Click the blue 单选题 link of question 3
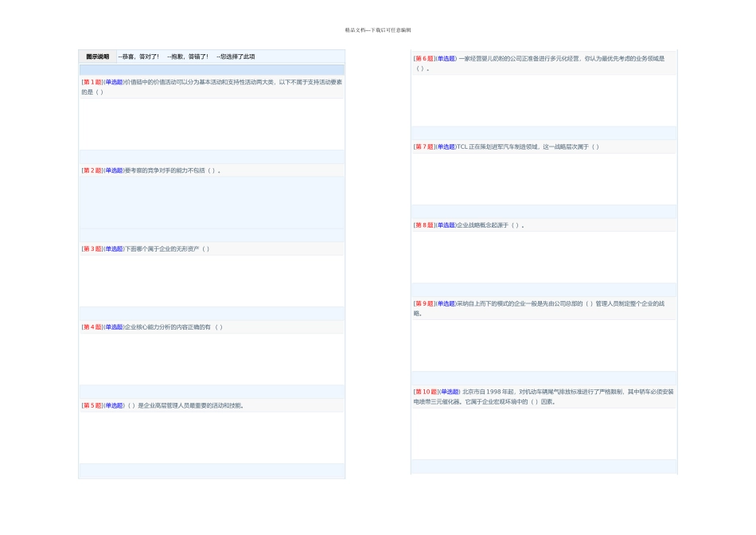The height and width of the screenshot is (535, 756). pyautogui.click(x=114, y=249)
